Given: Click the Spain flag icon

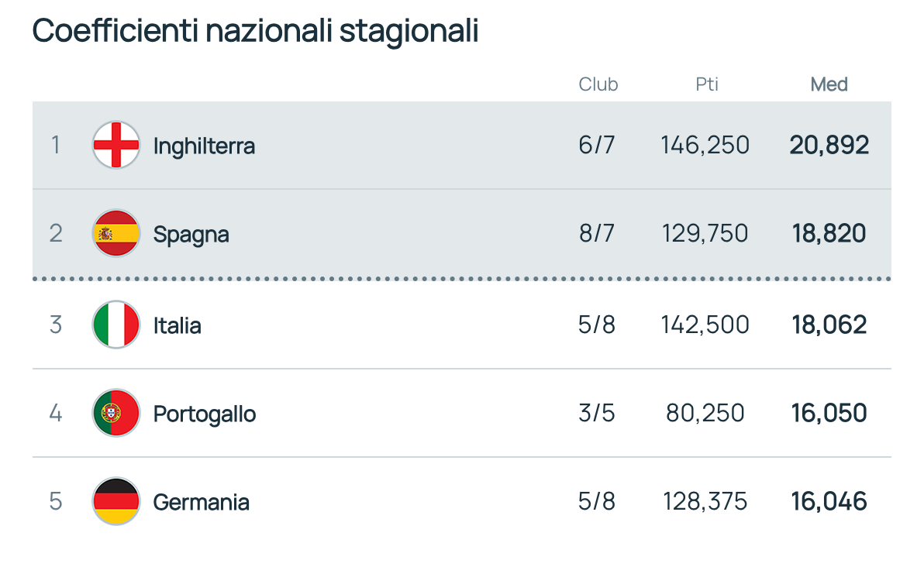Looking at the screenshot, I should click(116, 233).
